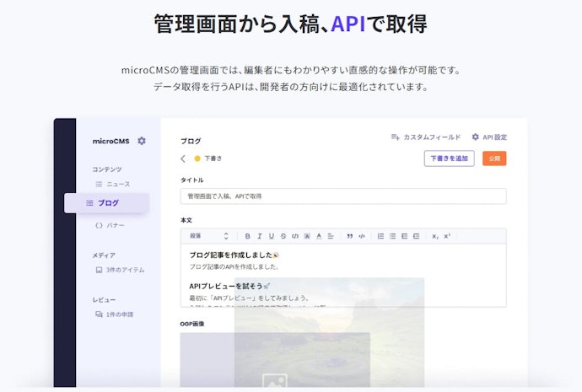Click the image placeholder icon in OGP area
Viewport: 582px width, 392px height.
[x=275, y=380]
